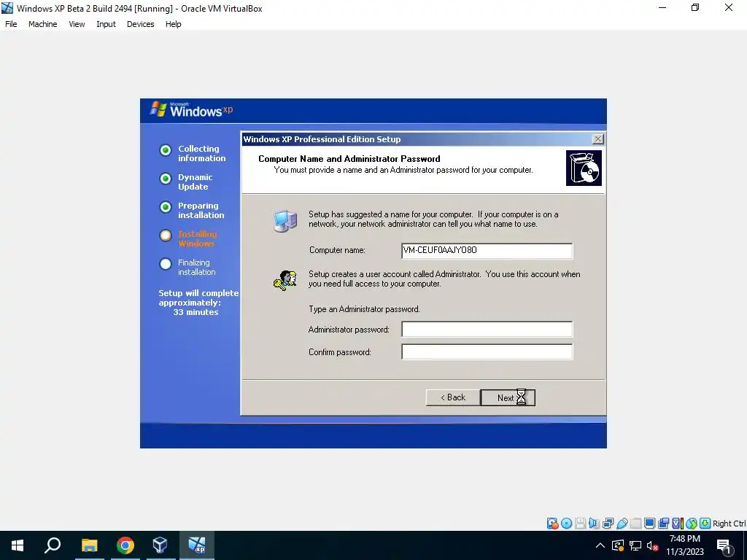This screenshot has height=560, width=747.
Task: Click the USB devices status icon
Action: [x=622, y=524]
